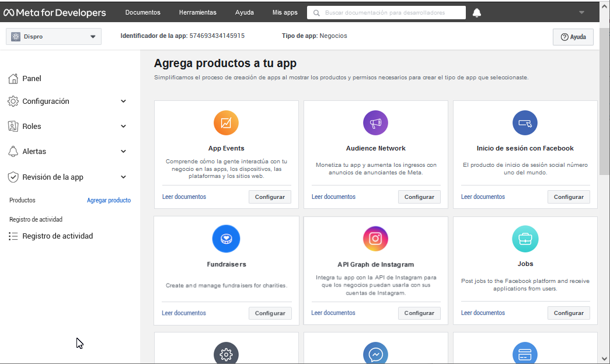This screenshot has width=610, height=364.
Task: Open the Dispro app selector dropdown
Action: pyautogui.click(x=54, y=37)
